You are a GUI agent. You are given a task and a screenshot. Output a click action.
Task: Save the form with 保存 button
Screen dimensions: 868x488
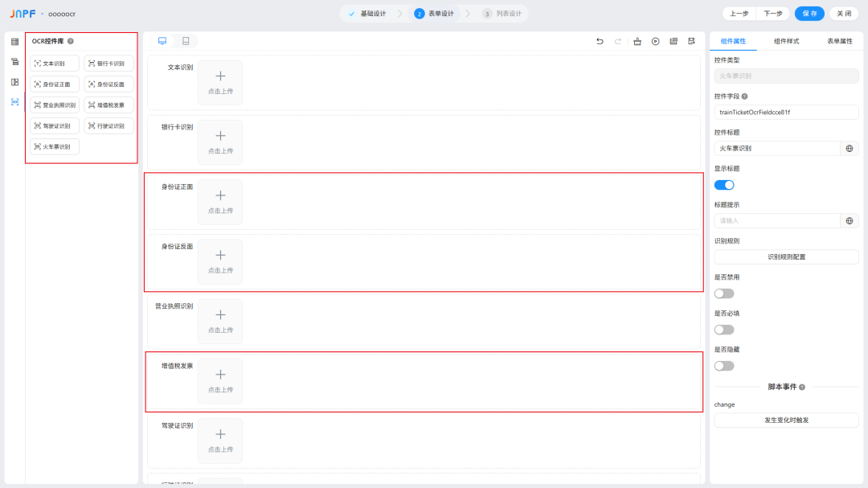coord(809,14)
